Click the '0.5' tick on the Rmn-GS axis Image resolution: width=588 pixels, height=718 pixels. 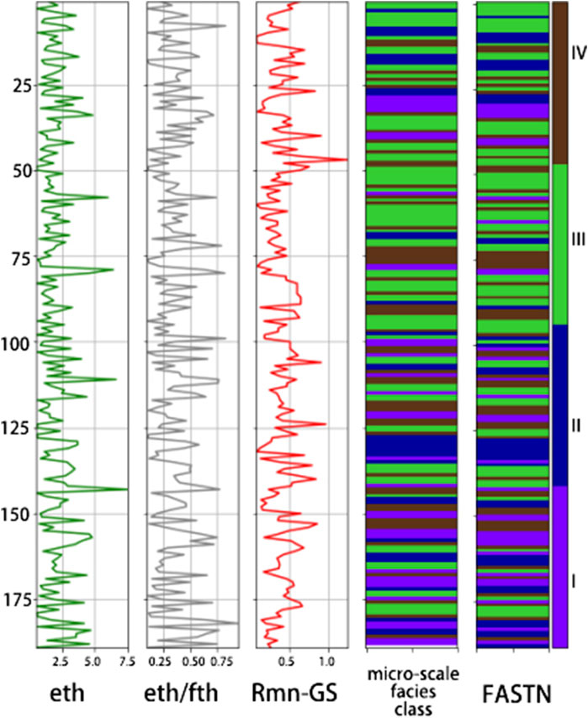287,661
